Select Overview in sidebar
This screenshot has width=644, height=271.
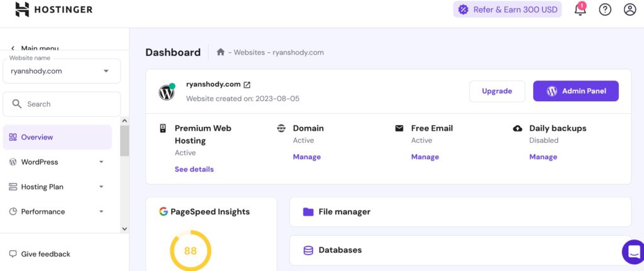pyautogui.click(x=57, y=137)
